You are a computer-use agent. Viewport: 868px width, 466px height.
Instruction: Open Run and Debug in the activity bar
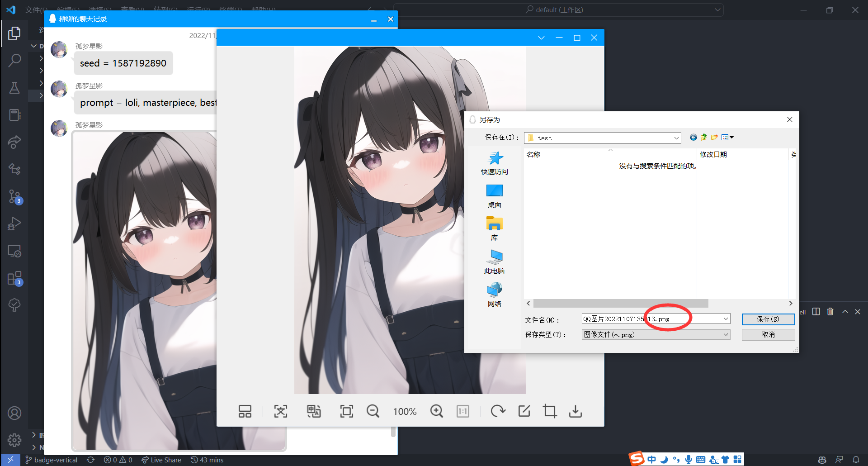point(15,223)
